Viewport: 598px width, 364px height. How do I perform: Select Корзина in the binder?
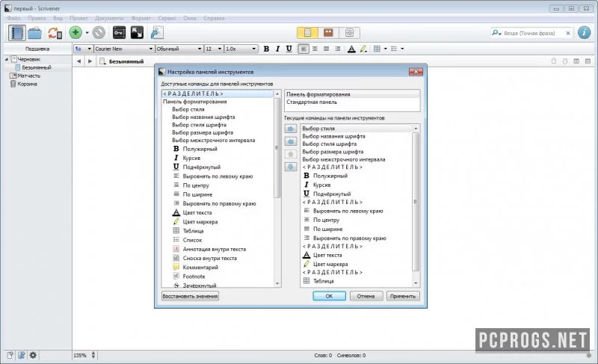point(27,84)
